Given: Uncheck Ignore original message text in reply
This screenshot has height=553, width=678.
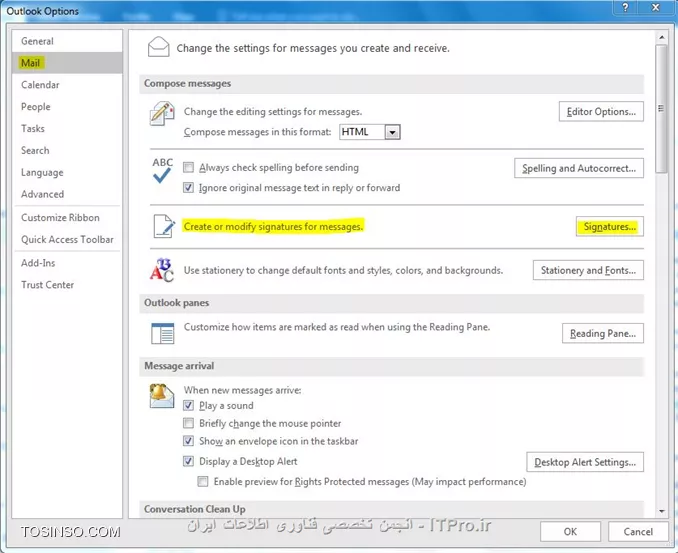Looking at the screenshot, I should click(188, 188).
